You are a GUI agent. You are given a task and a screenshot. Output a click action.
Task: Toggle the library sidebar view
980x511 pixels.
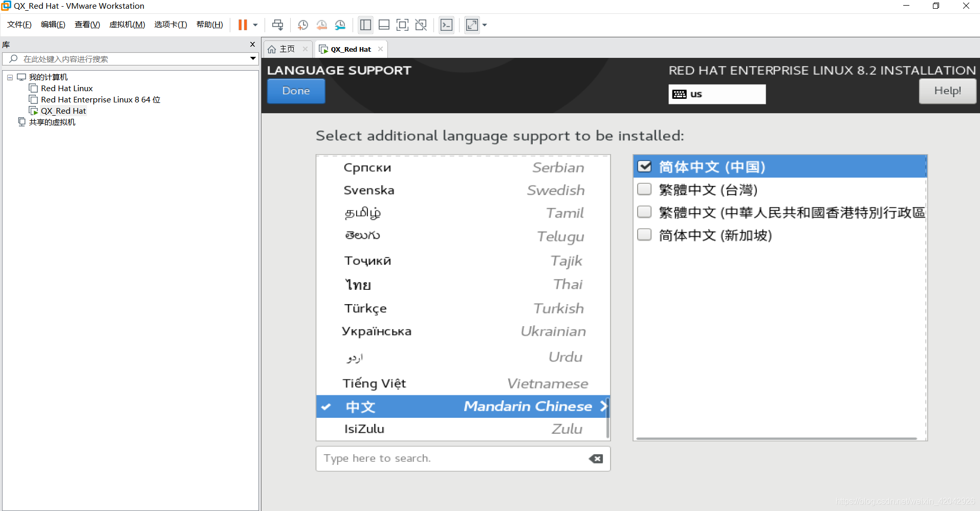pyautogui.click(x=365, y=25)
